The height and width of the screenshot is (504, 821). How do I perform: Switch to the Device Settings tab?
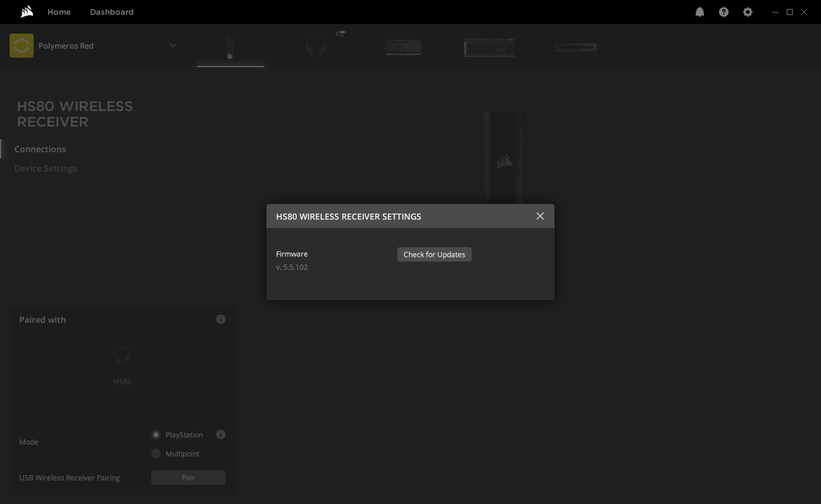click(46, 168)
